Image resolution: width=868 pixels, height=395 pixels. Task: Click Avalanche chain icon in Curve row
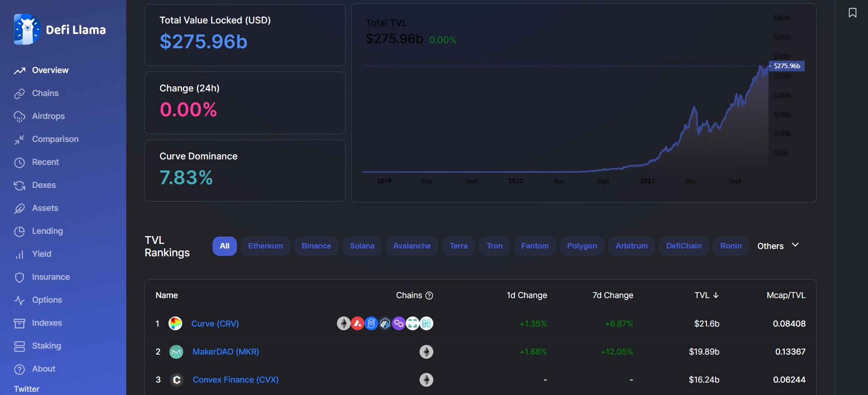pos(358,323)
